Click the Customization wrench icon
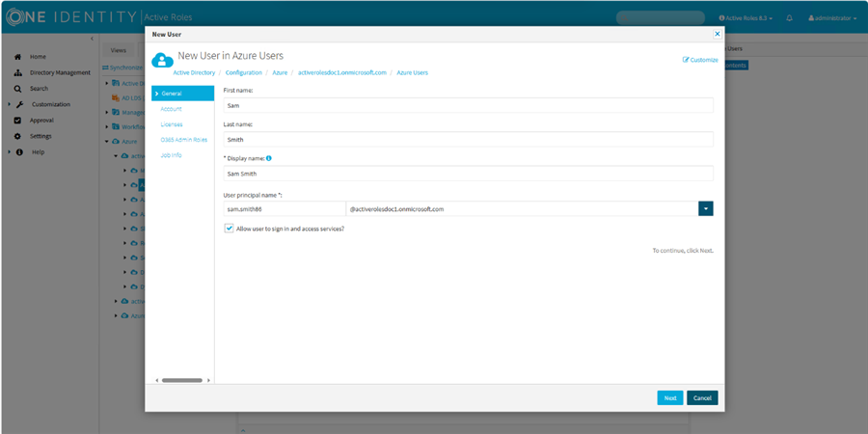The height and width of the screenshot is (434, 868). pyautogui.click(x=19, y=104)
